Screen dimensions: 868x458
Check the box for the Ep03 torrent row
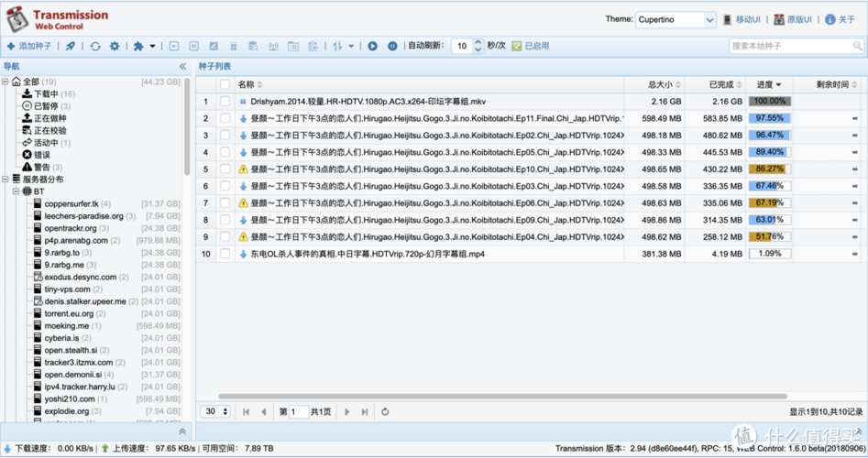pos(225,186)
